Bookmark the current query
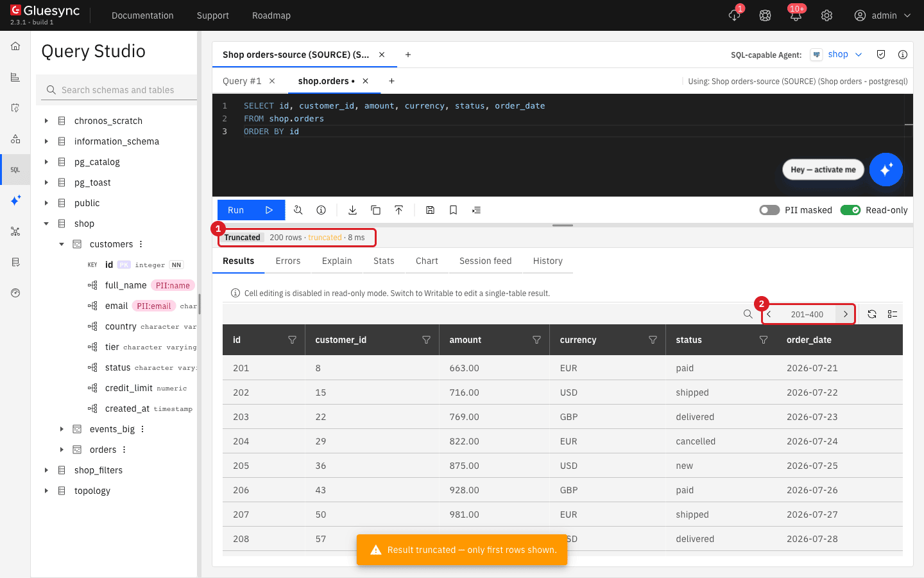 pos(453,210)
